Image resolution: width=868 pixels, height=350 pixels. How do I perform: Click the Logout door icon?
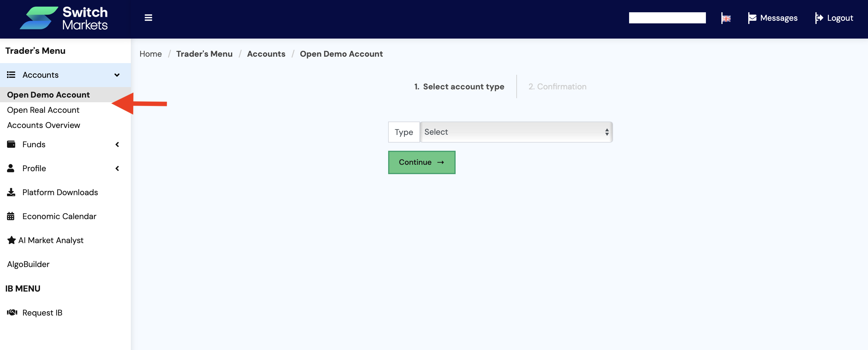[819, 18]
